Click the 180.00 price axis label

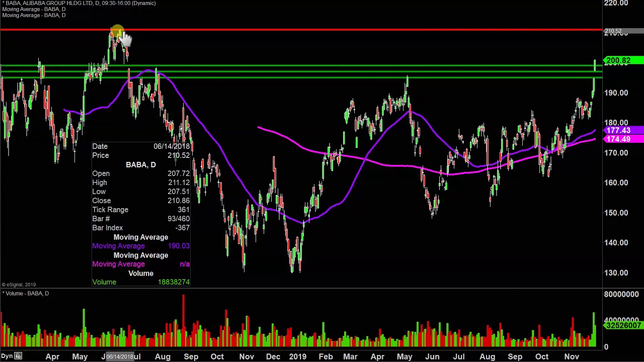(616, 123)
